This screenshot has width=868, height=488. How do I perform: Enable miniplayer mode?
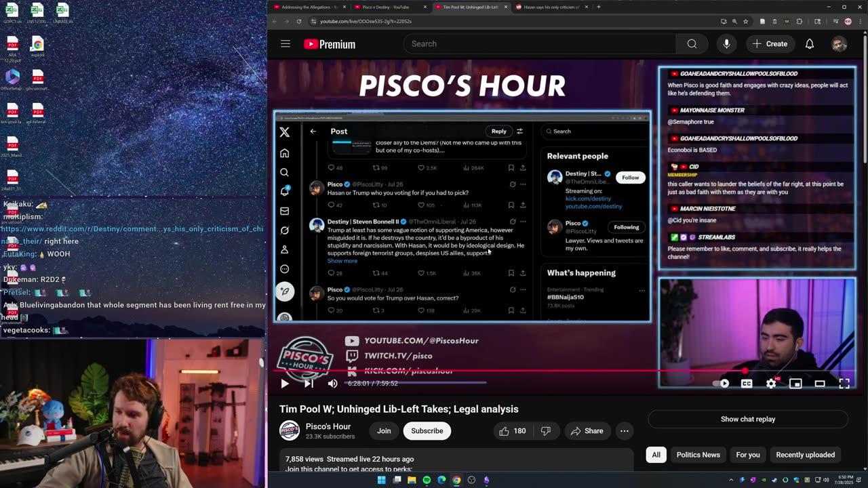[x=795, y=384]
